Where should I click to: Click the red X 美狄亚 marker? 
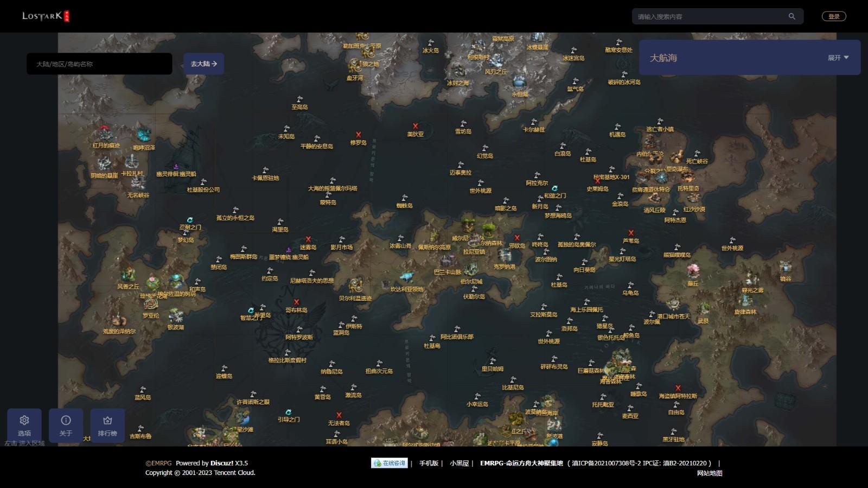pyautogui.click(x=416, y=126)
